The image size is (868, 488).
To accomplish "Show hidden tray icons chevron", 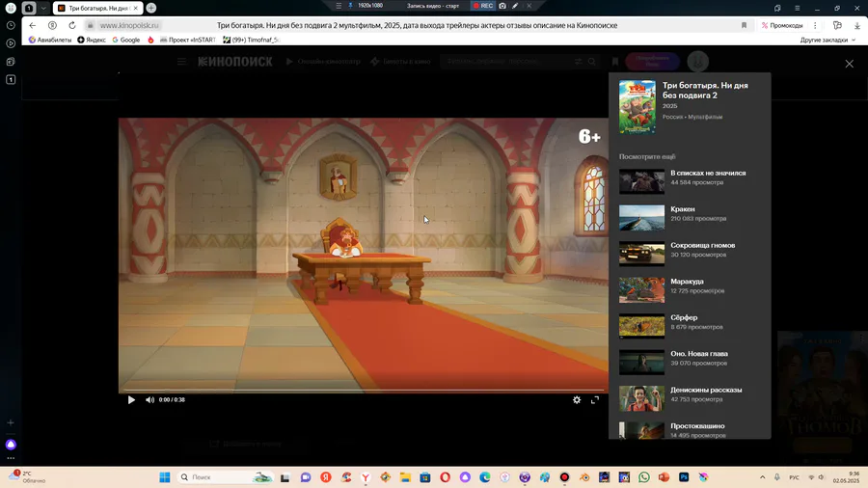I will click(x=762, y=477).
